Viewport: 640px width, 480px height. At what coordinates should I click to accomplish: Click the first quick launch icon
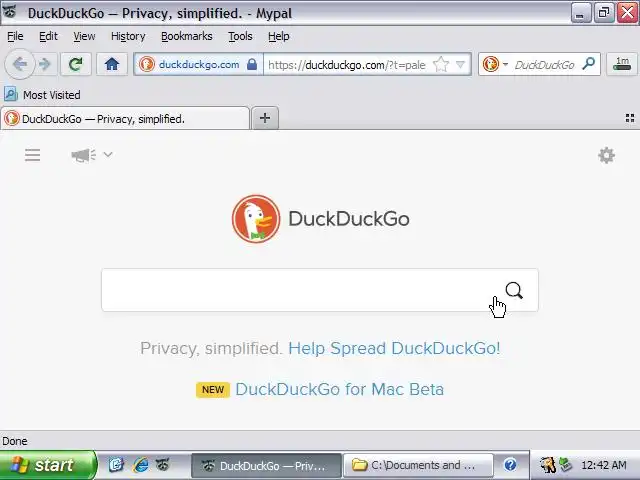coord(116,464)
